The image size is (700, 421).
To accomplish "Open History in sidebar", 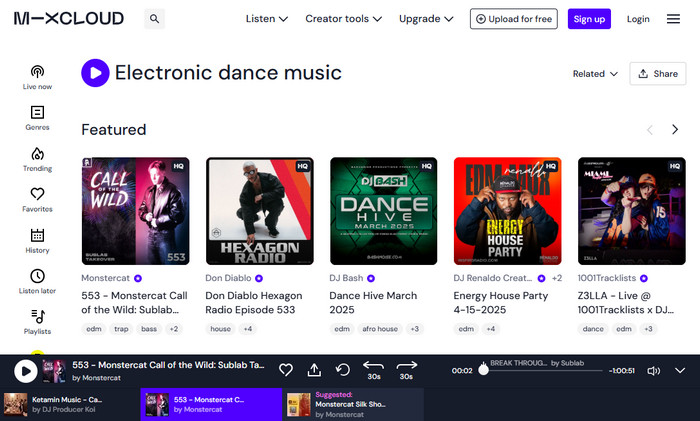I will (38, 241).
